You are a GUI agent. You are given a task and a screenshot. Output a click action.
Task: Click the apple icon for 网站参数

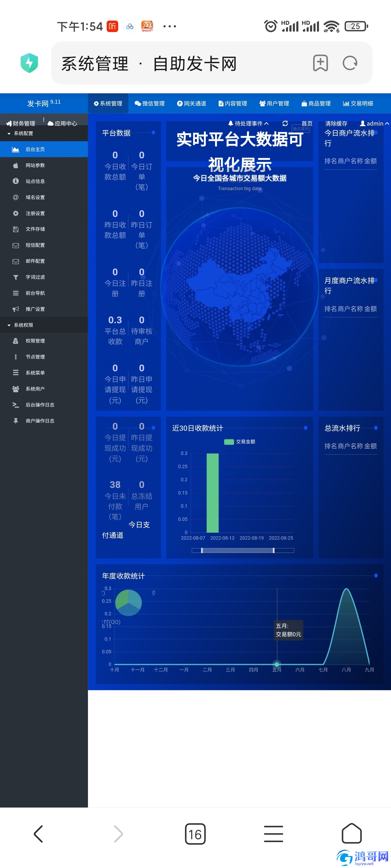coord(15,165)
